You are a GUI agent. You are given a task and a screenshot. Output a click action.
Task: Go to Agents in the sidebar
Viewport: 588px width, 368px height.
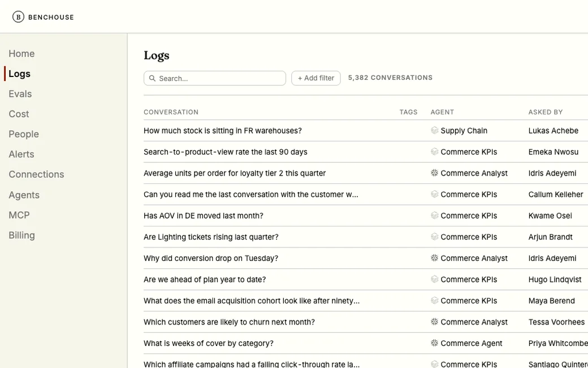[24, 195]
